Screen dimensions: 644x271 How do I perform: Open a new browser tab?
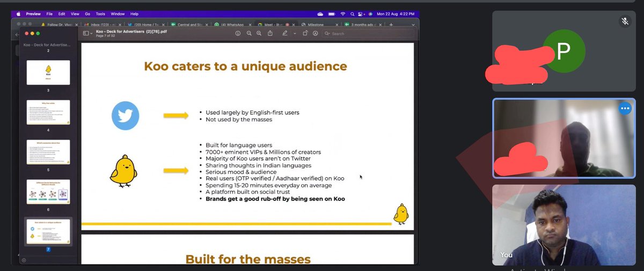391,25
